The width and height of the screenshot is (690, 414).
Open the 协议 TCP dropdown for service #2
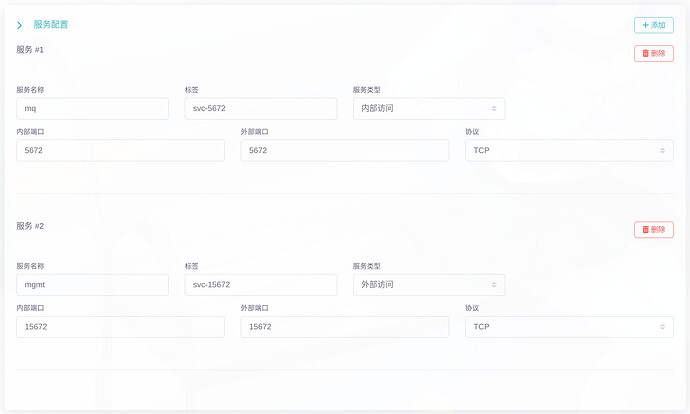(569, 327)
